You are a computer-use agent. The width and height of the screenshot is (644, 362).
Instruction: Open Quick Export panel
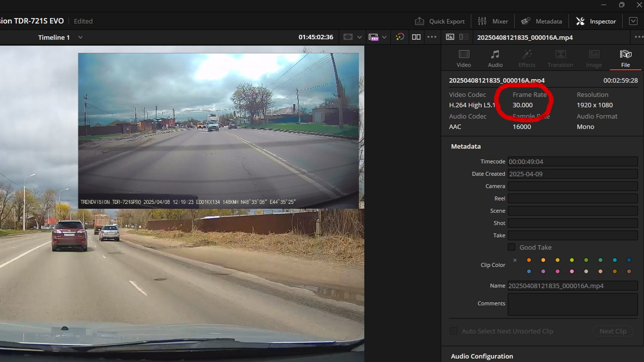(440, 21)
